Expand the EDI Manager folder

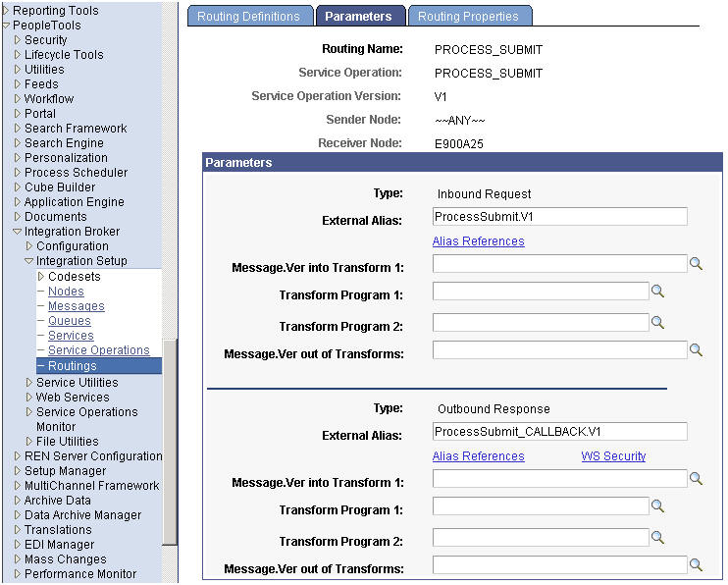point(18,545)
